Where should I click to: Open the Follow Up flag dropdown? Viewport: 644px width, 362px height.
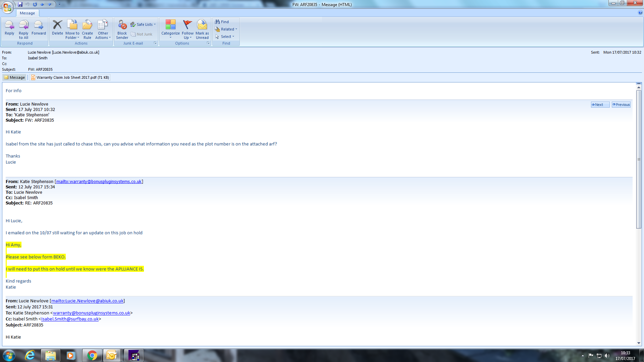click(187, 35)
